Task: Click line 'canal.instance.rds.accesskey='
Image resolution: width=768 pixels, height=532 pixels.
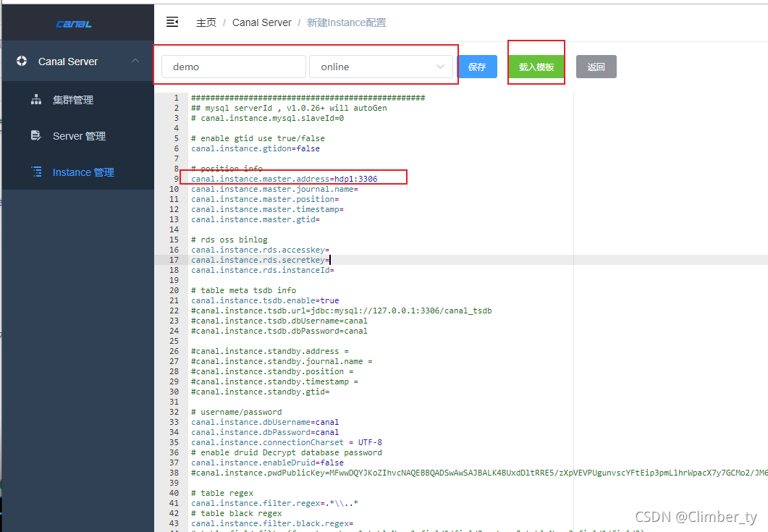Action: pos(260,250)
